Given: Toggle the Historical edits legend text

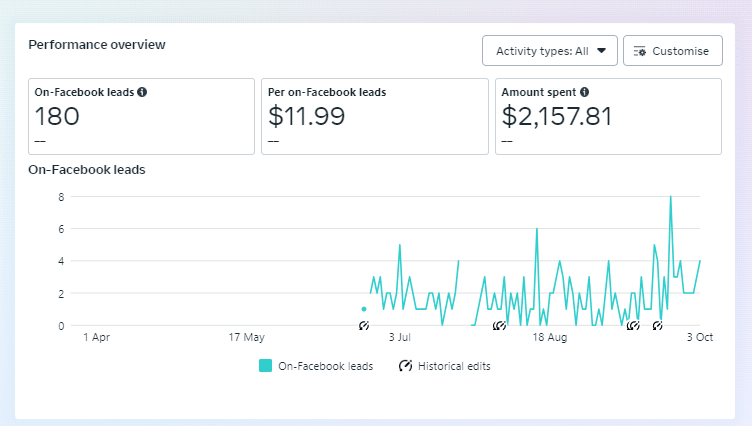Looking at the screenshot, I should click(454, 366).
